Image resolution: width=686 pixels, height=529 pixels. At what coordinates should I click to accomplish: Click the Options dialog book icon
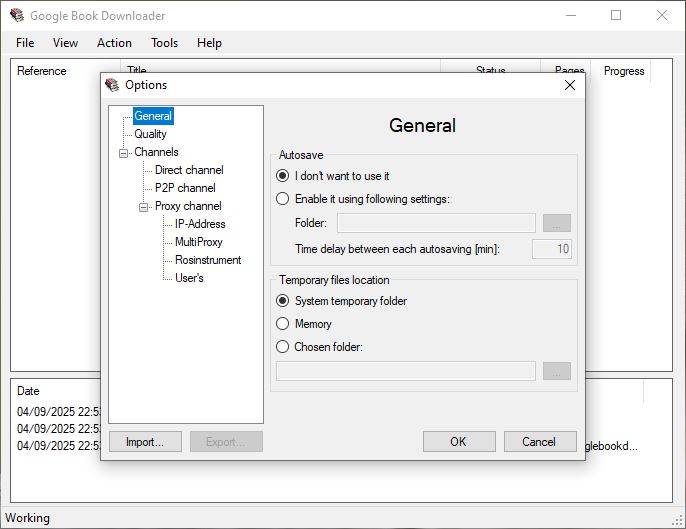(x=112, y=85)
